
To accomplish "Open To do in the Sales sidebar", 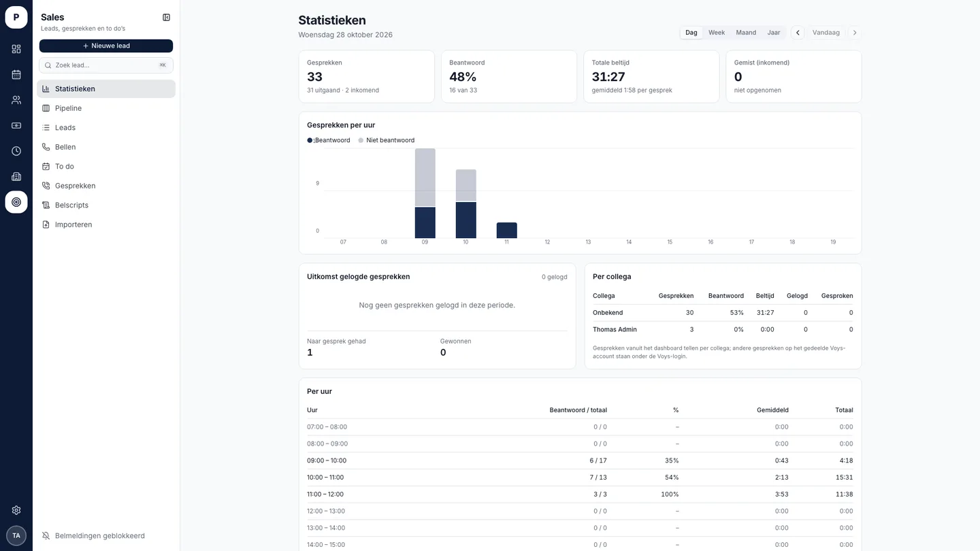I will point(106,166).
